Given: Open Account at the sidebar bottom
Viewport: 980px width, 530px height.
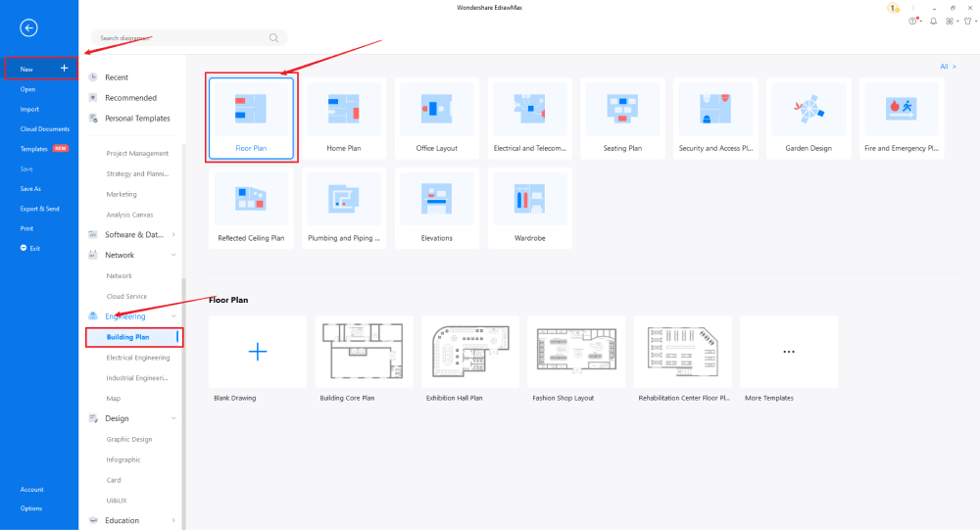Looking at the screenshot, I should 32,490.
